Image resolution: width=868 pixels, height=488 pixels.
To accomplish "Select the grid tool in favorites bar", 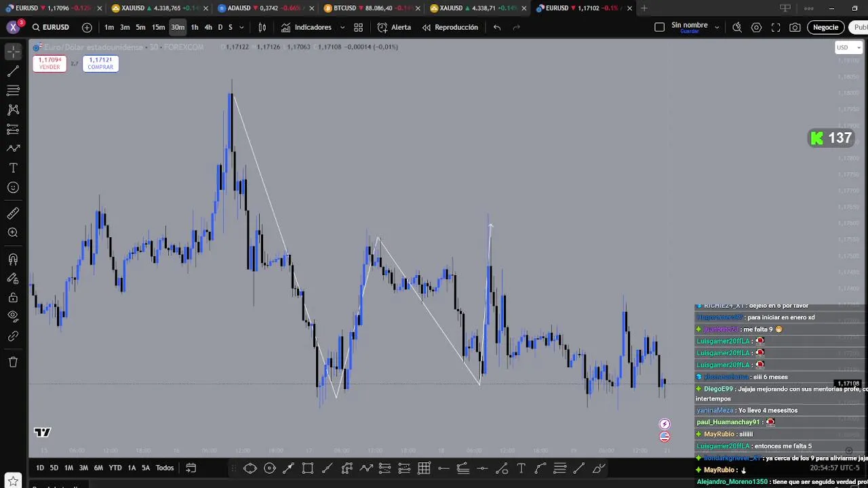I will tap(425, 468).
